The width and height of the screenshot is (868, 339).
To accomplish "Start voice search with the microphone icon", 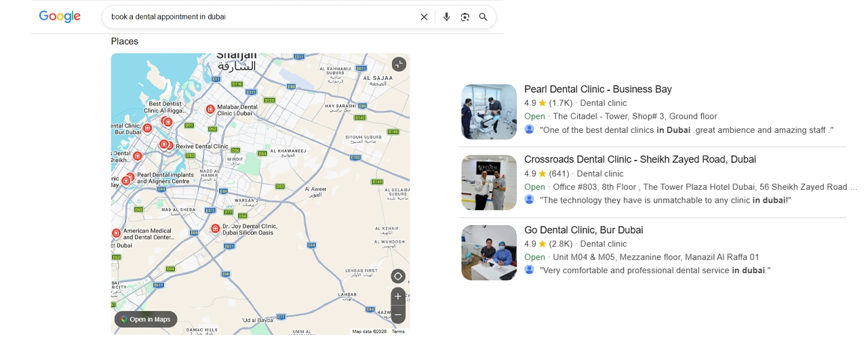I will [x=446, y=17].
